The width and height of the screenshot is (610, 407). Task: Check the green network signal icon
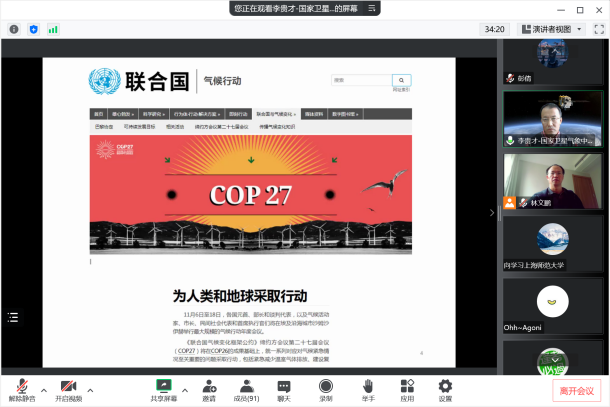point(53,29)
